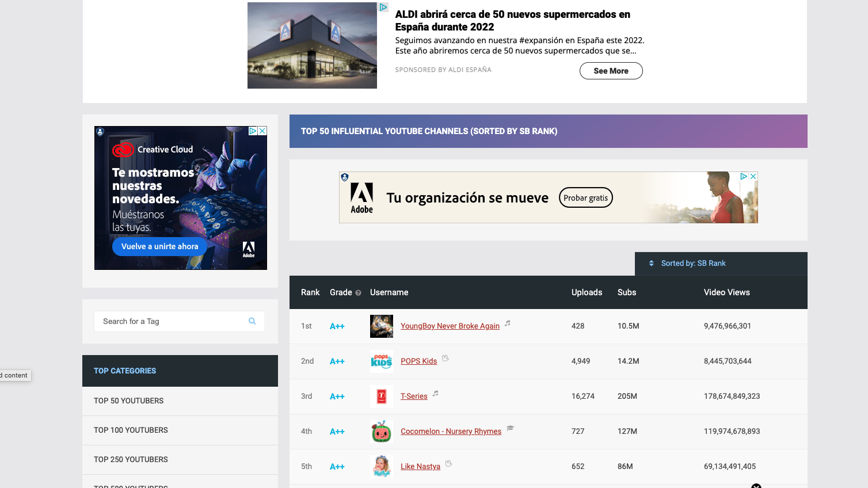Click the privacy shield icon on Creative Cloud ad
The image size is (868, 488).
[100, 132]
